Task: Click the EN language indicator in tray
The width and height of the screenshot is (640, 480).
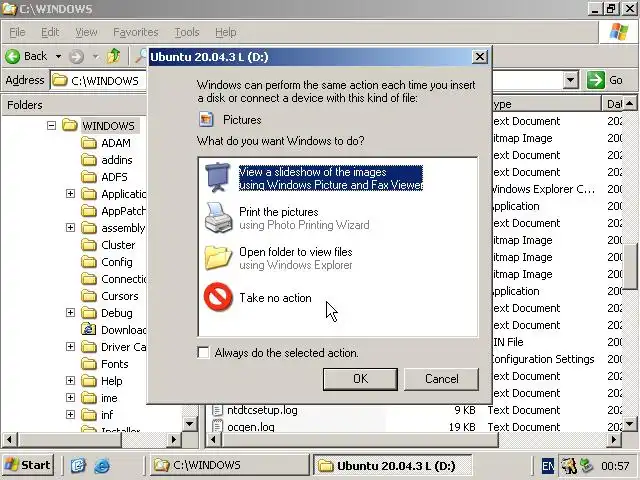Action: coord(548,466)
